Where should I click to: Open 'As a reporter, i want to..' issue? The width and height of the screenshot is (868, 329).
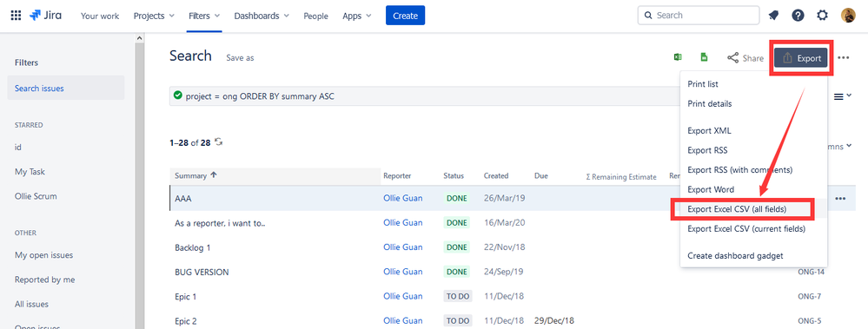pyautogui.click(x=220, y=223)
